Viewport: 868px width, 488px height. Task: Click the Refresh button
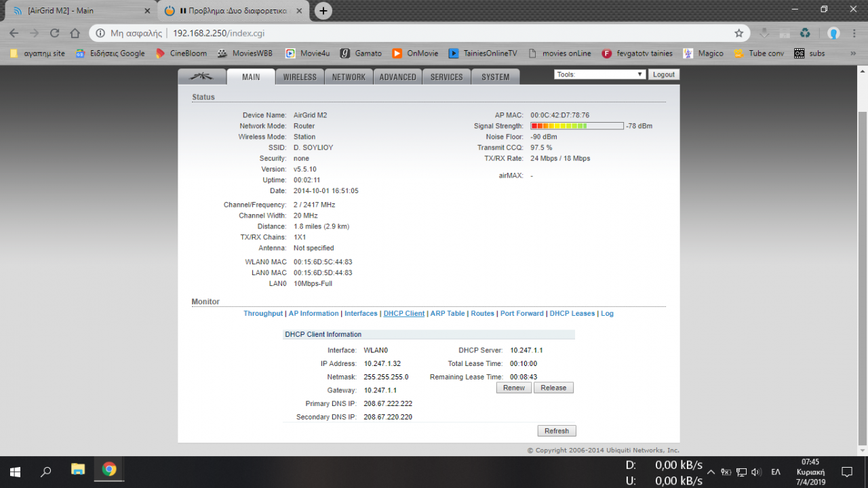(x=557, y=431)
